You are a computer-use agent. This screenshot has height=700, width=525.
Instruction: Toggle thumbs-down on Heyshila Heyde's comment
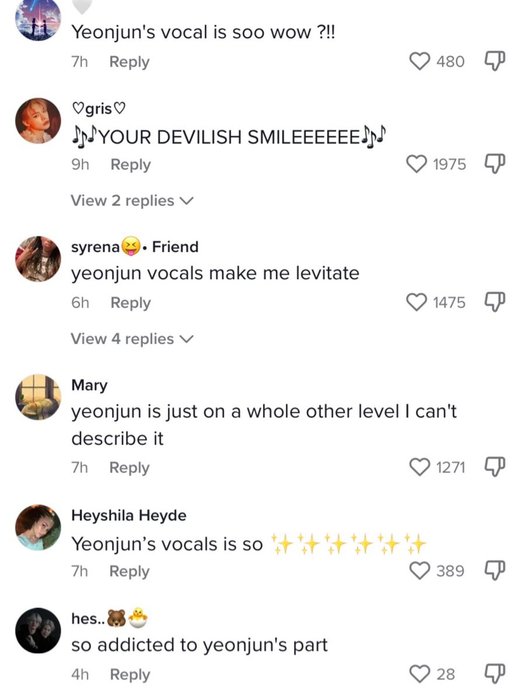[495, 571]
